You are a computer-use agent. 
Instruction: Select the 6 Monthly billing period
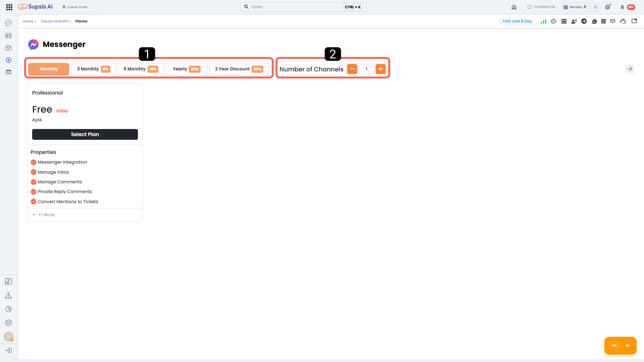(141, 69)
